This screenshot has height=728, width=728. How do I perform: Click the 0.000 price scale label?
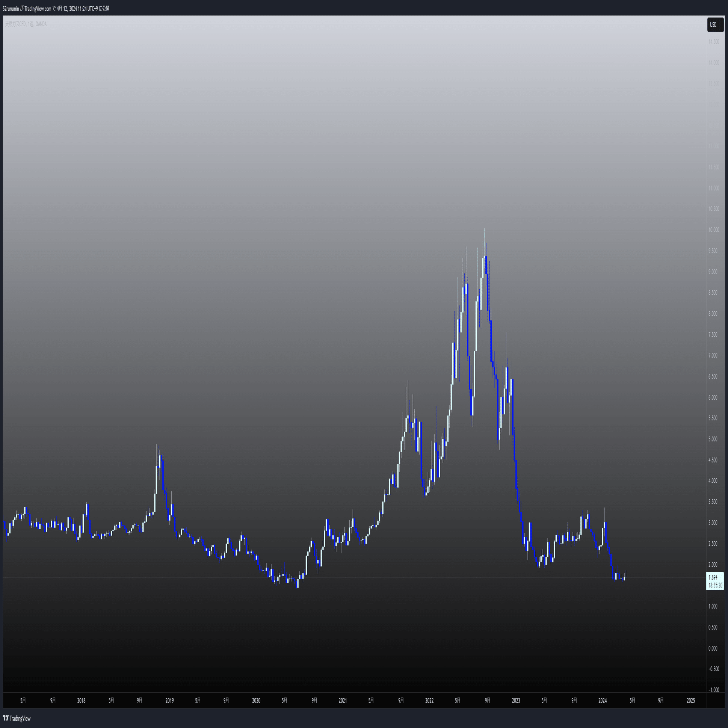coord(713,648)
